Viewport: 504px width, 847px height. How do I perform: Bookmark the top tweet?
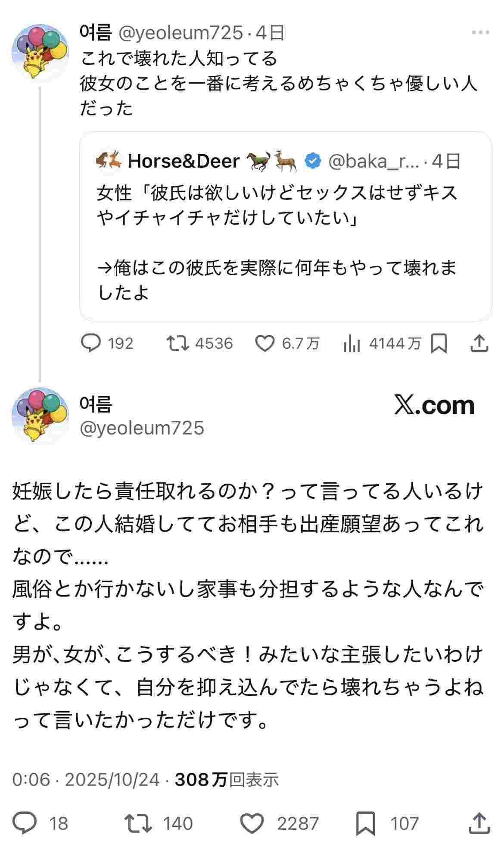coord(439,344)
